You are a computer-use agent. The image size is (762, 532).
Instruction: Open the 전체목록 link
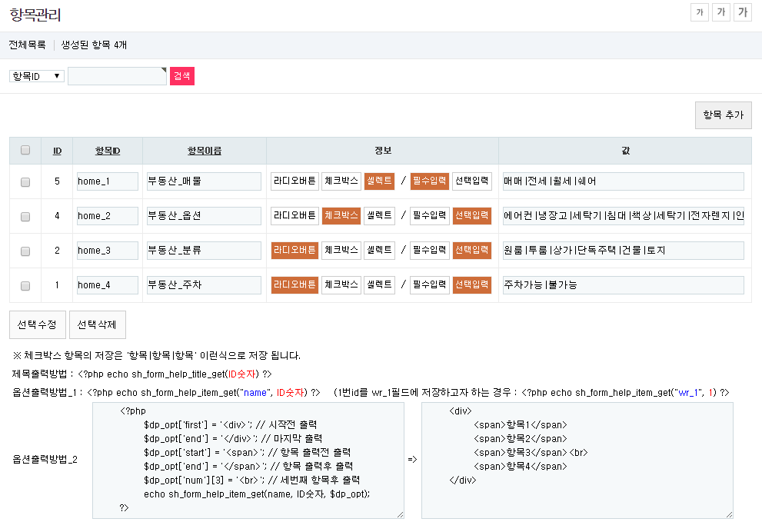click(x=27, y=45)
